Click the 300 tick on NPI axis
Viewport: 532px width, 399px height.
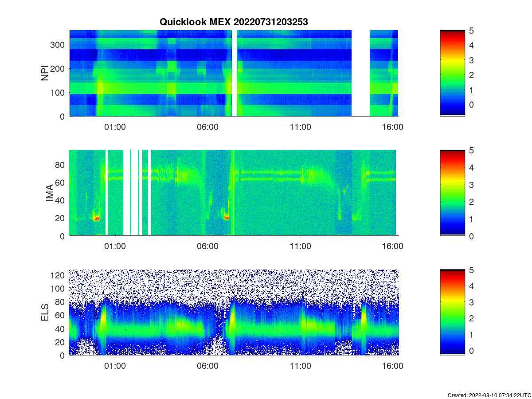[58, 45]
